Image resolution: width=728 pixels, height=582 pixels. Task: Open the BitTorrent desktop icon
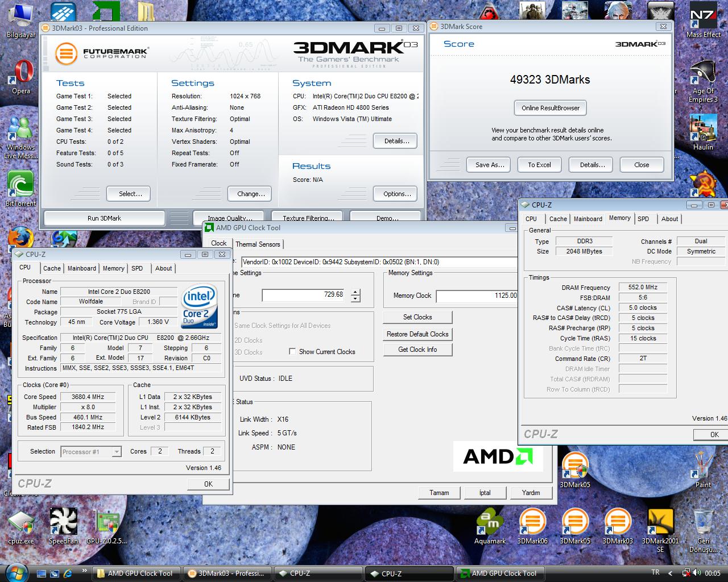tap(20, 189)
